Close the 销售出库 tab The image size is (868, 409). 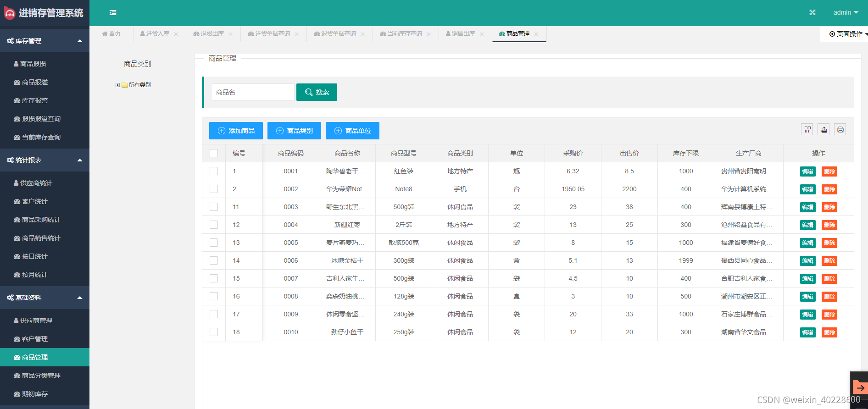(481, 34)
